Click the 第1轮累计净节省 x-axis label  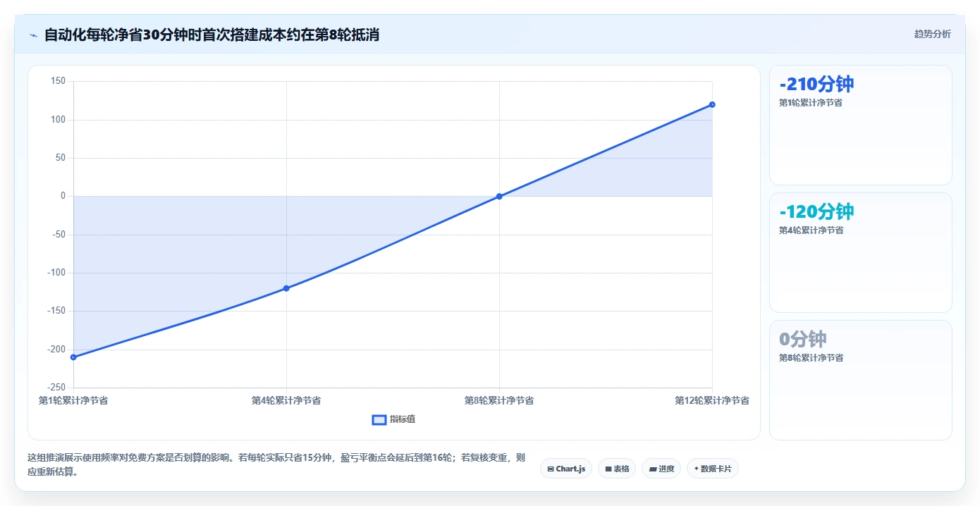[x=73, y=400]
